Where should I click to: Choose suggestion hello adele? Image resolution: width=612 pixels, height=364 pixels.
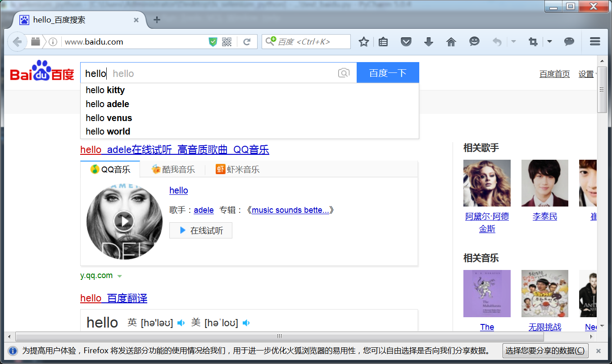249,104
